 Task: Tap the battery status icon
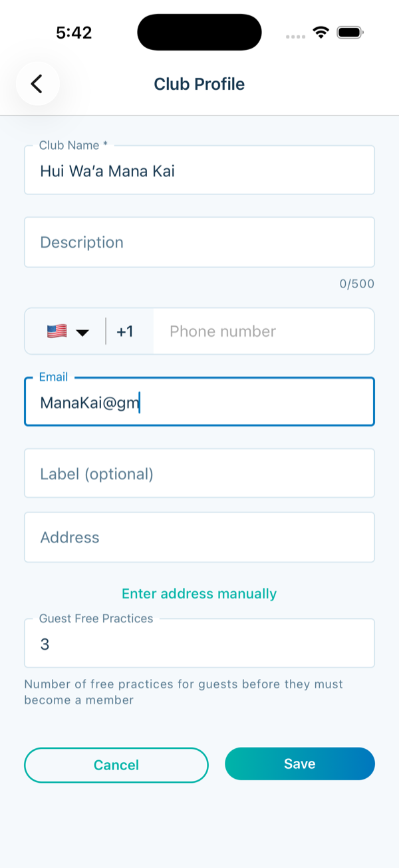(350, 33)
